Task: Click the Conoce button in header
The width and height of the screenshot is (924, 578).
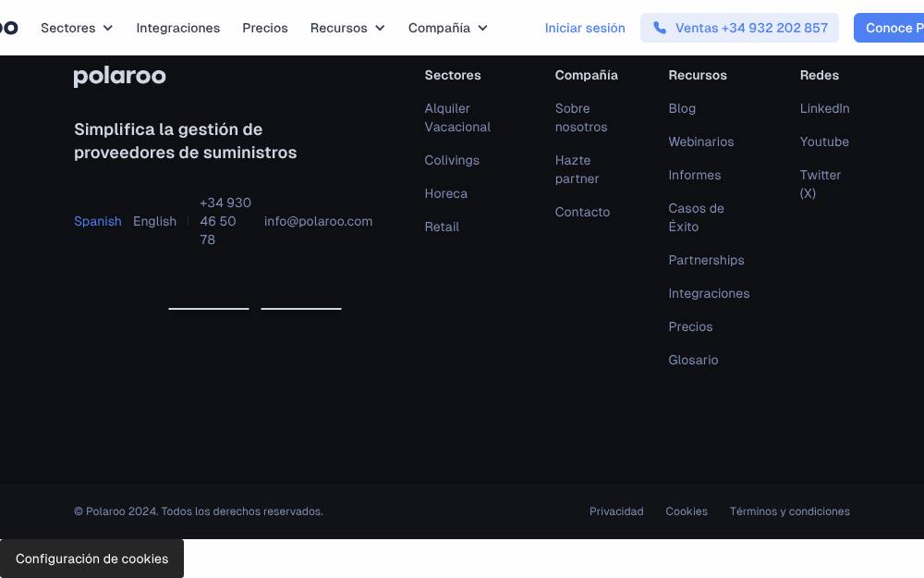Action: point(889,28)
